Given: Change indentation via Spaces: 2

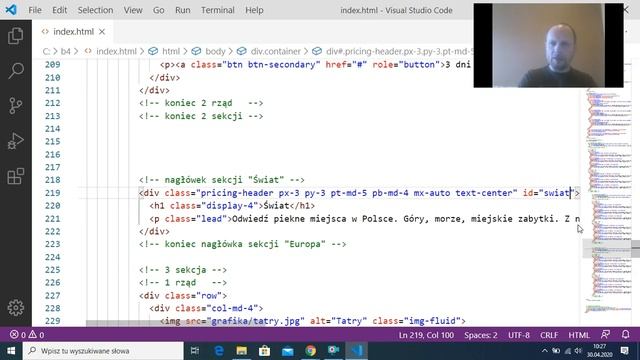Looking at the screenshot, I should coord(480,335).
